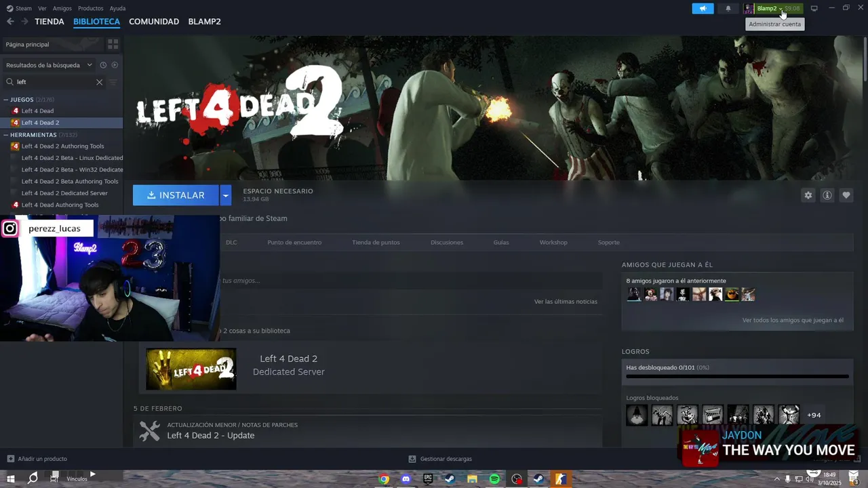Screen dimensions: 868x488
Task: Open game settings gear icon
Action: coord(808,195)
